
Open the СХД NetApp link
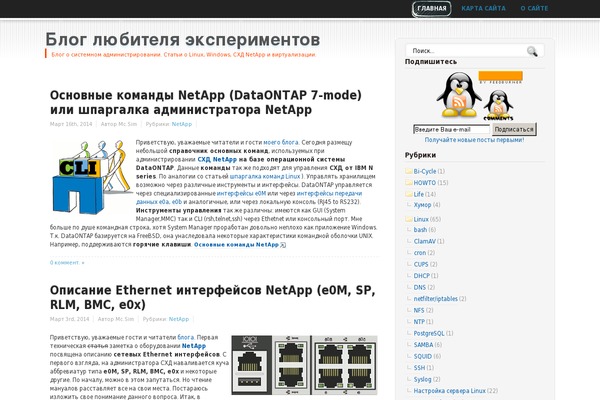click(217, 159)
